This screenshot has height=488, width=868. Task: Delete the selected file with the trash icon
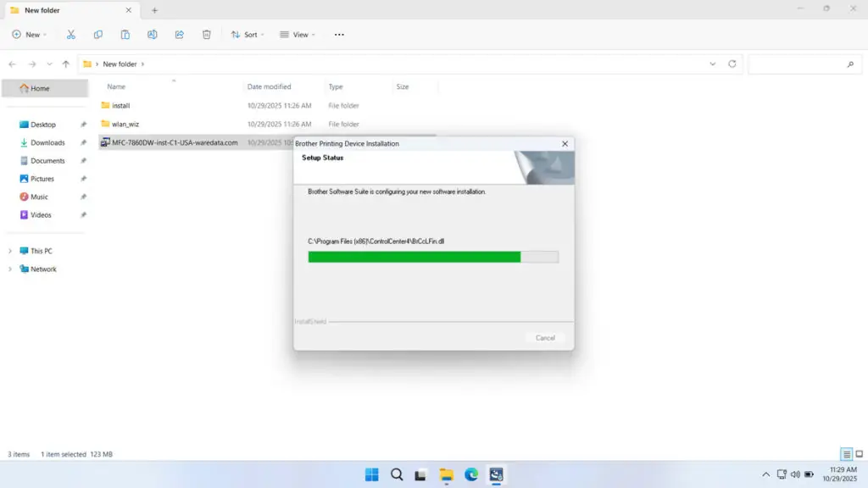coord(205,34)
